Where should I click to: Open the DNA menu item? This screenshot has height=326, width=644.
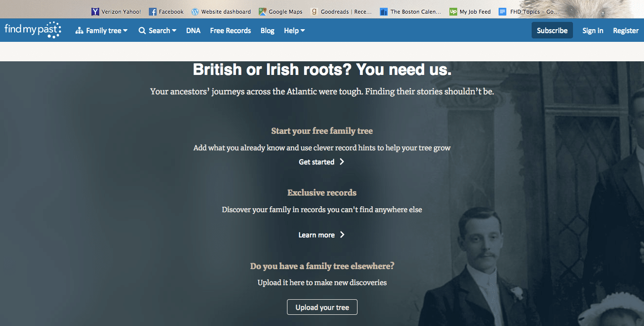coord(193,31)
